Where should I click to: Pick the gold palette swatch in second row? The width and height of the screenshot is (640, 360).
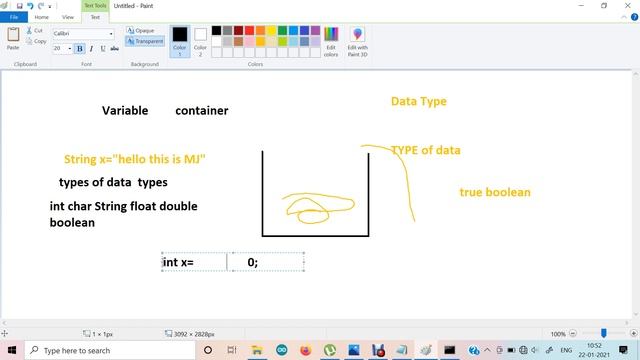(x=260, y=41)
